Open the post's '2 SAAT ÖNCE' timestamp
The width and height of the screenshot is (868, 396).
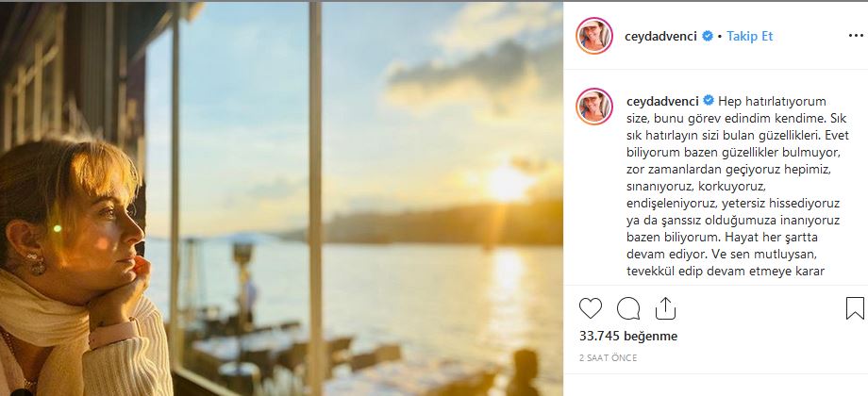[609, 357]
